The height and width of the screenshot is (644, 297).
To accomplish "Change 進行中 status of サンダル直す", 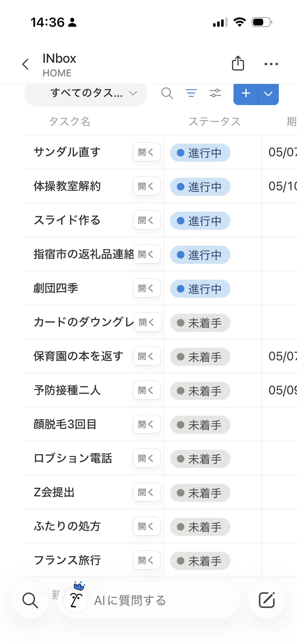I will (x=200, y=153).
